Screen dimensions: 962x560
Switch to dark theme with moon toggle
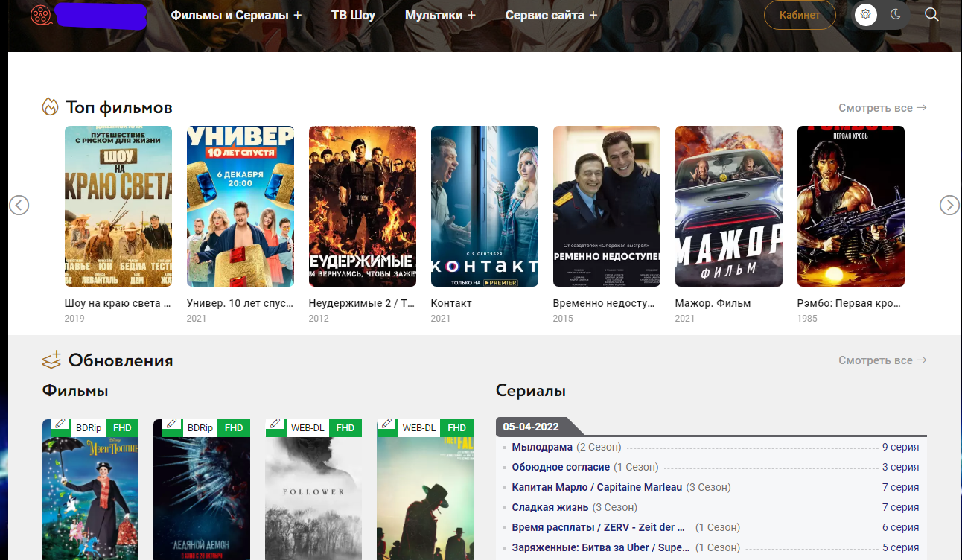[895, 15]
